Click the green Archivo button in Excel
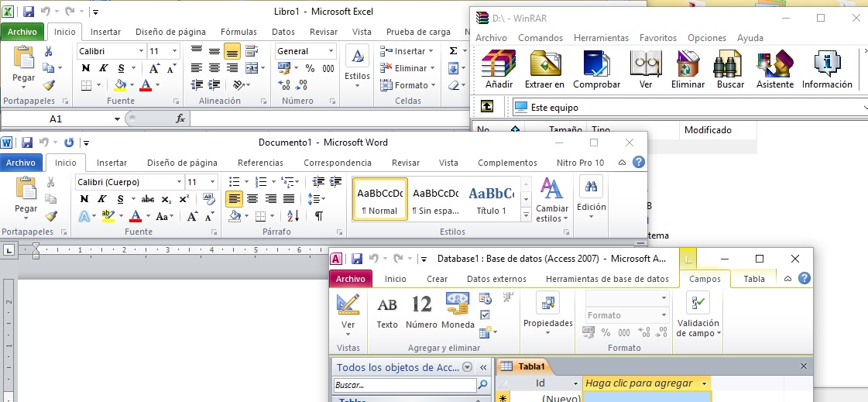The image size is (868, 402). [22, 32]
